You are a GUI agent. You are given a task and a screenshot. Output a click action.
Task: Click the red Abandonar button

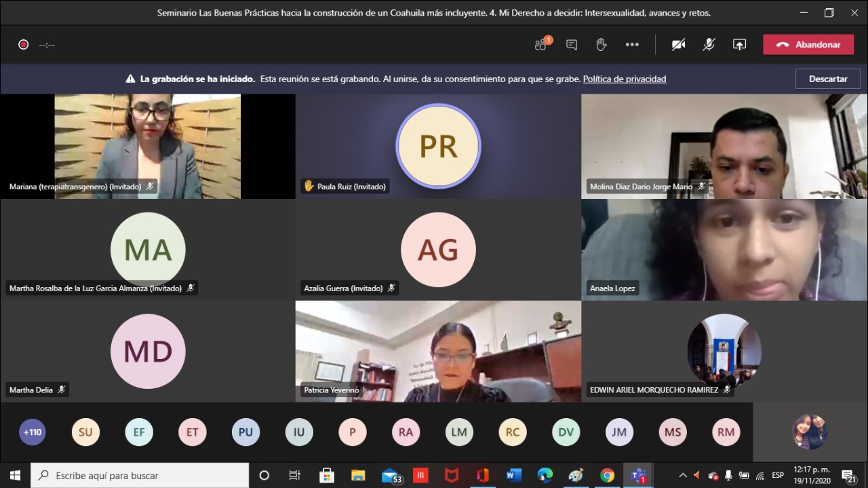point(808,45)
